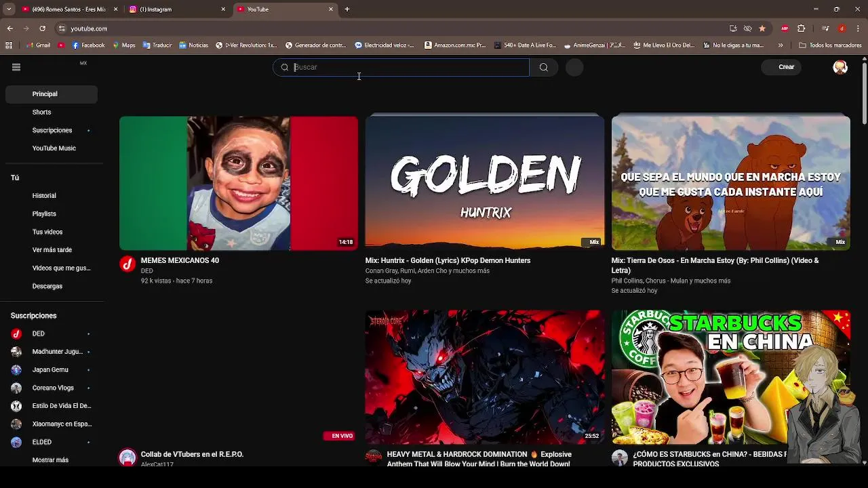Open the YouTube hamburger guide menu
Screen dimensions: 868x488
16,67
